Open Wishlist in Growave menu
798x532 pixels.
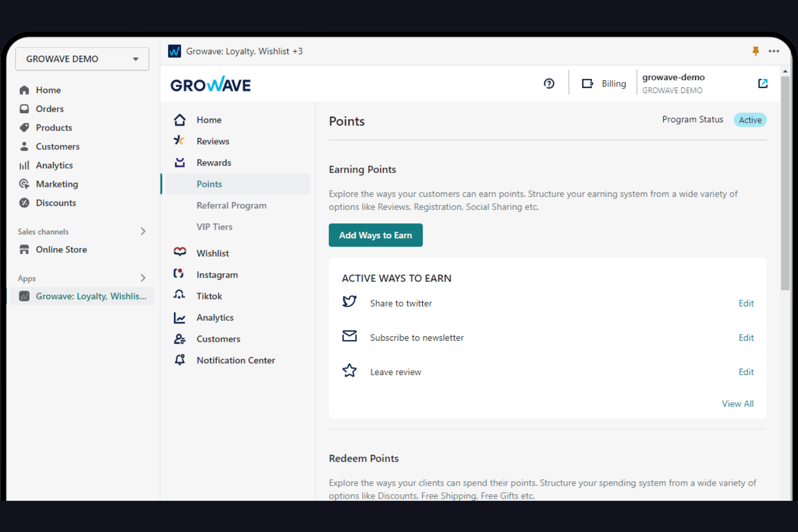click(x=213, y=253)
